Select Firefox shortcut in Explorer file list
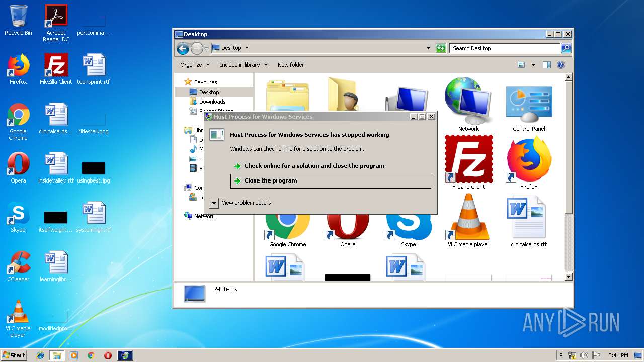The width and height of the screenshot is (644, 362). (529, 162)
